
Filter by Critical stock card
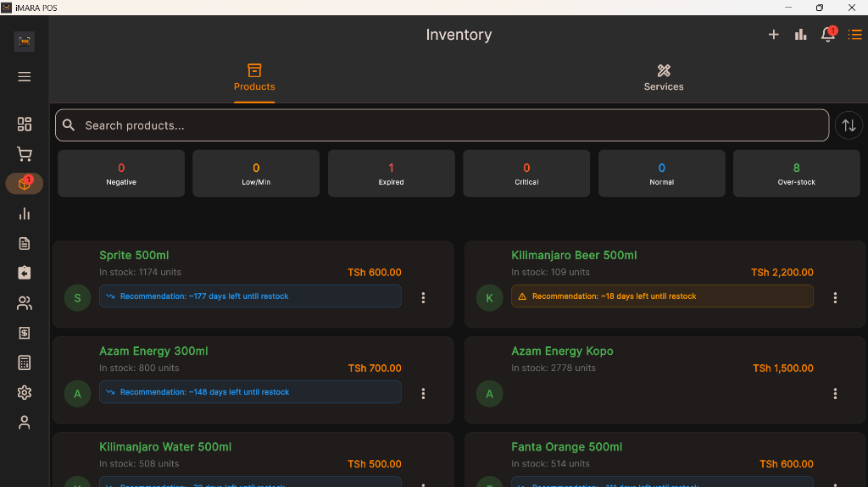[x=526, y=174]
